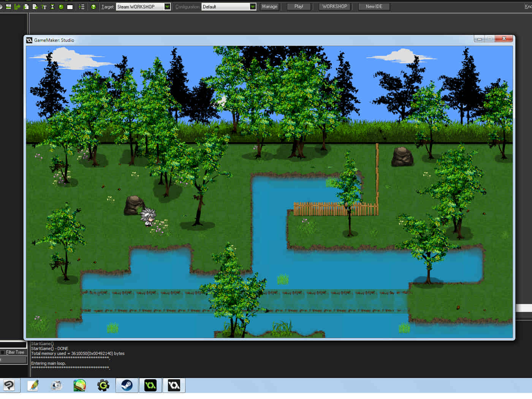The height and width of the screenshot is (399, 532).
Task: Open help via the green question mark icon
Action: click(93, 7)
